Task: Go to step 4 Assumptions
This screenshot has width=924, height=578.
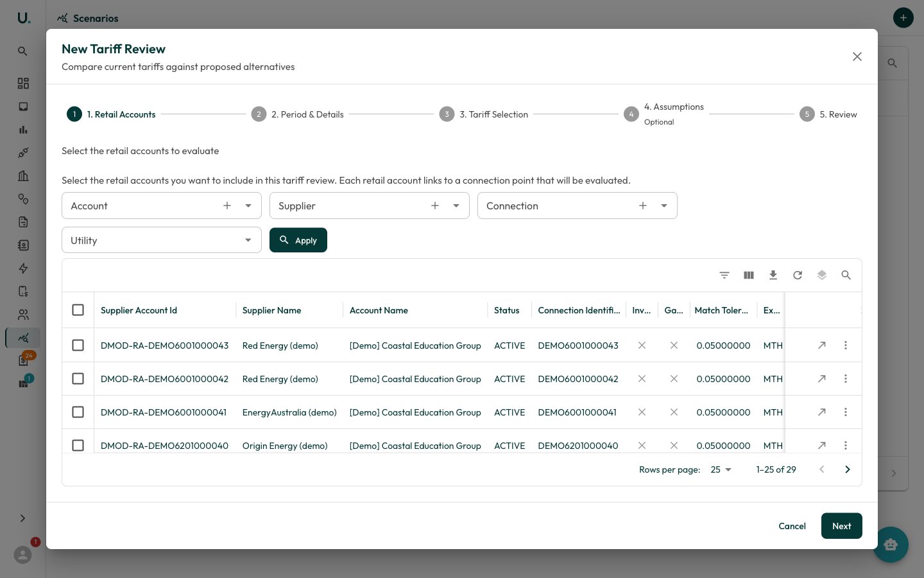Action: click(664, 114)
